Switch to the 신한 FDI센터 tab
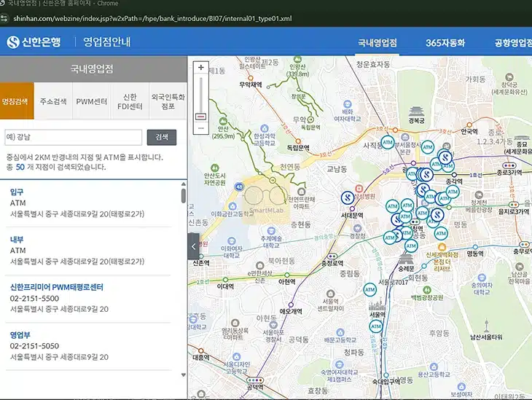Screen dimensions: 532x400 130,101
